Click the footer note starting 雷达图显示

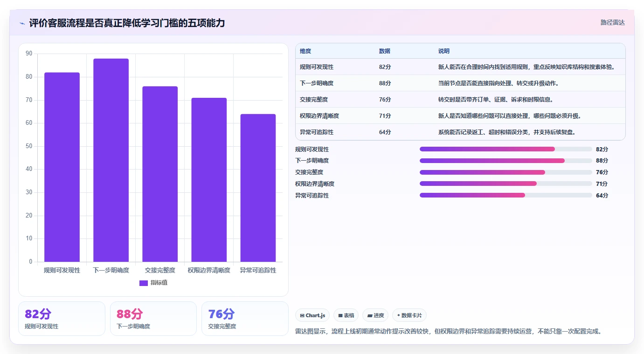pyautogui.click(x=450, y=332)
